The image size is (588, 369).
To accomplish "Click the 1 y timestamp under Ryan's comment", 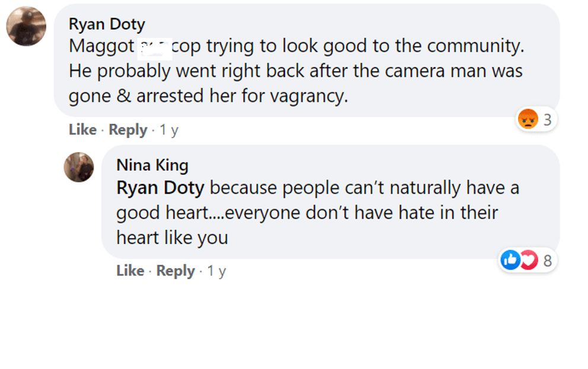I will click(169, 130).
